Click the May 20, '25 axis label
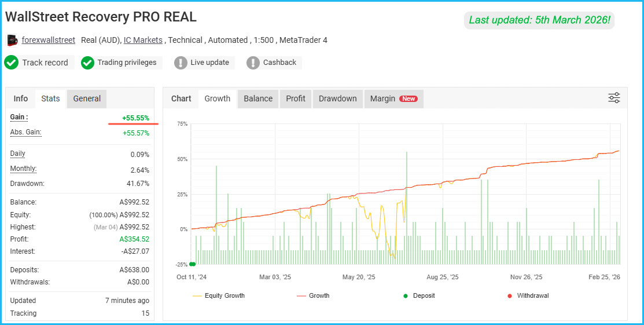644x325 pixels. [359, 277]
